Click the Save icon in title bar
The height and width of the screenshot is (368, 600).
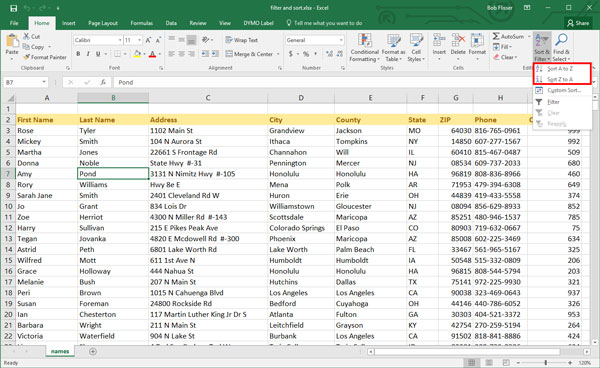(13, 8)
